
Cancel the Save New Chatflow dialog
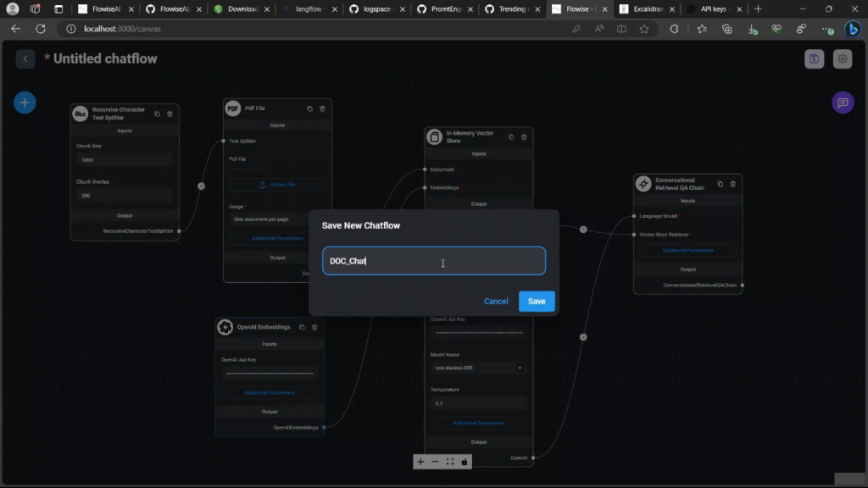coord(495,301)
